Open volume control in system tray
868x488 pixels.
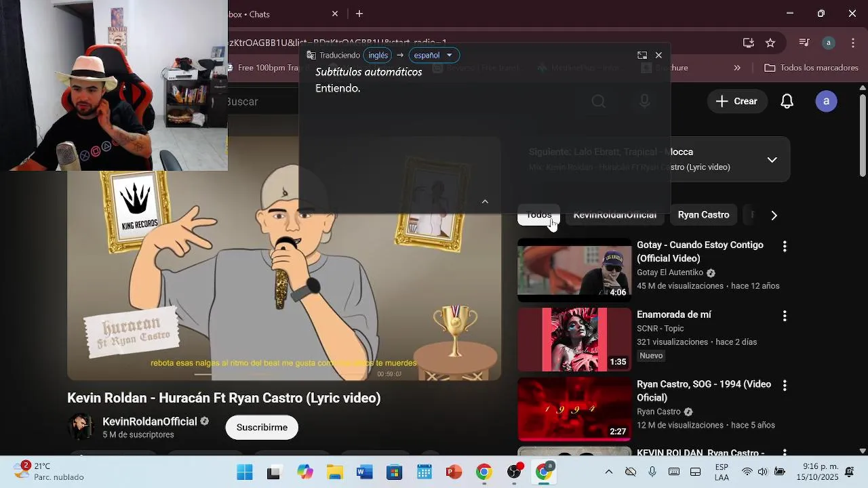coord(763,472)
